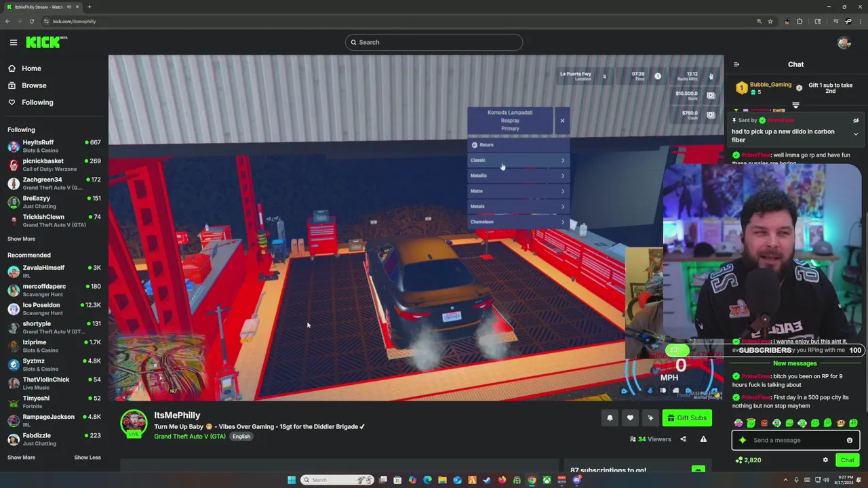Viewport: 868px width, 488px height.
Task: Open picnickbasket channel
Action: [54, 165]
